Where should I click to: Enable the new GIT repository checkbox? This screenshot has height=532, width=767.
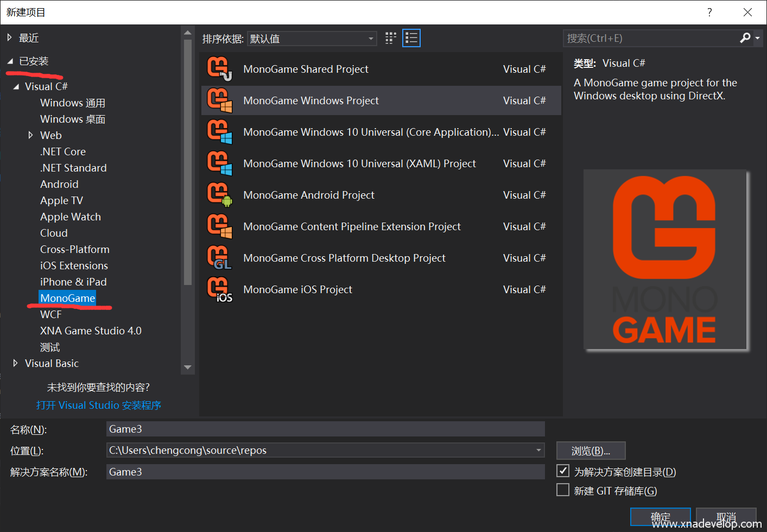563,490
